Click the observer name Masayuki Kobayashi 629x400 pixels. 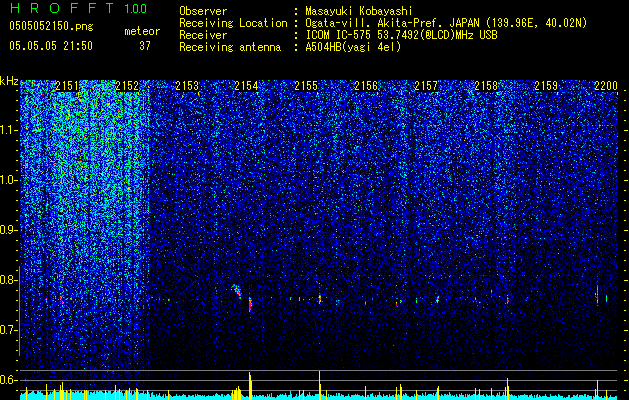[x=359, y=11]
